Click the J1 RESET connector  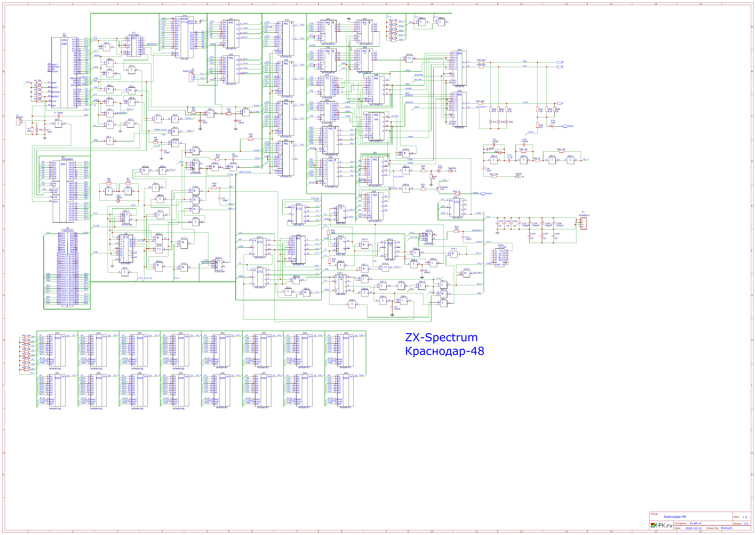coord(19,121)
